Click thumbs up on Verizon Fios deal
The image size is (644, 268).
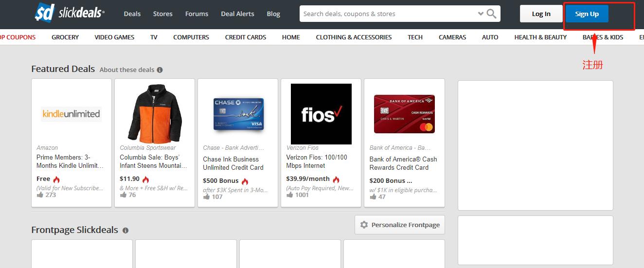coord(289,195)
